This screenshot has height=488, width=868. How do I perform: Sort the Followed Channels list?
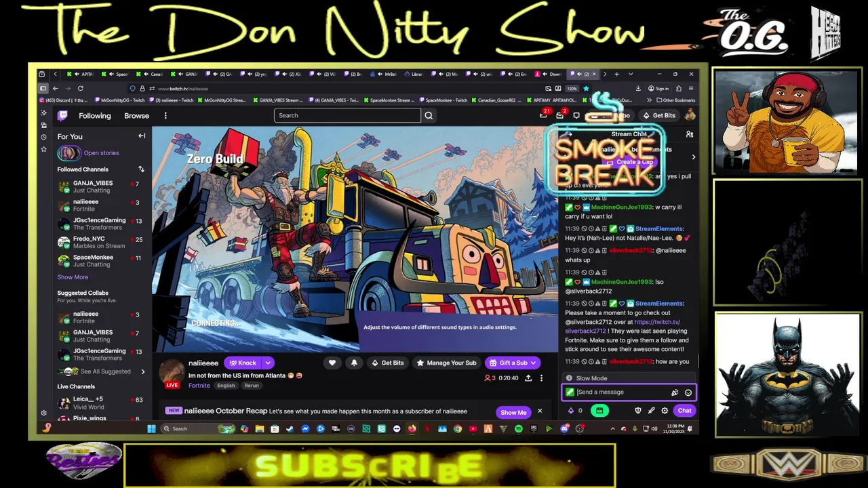[141, 169]
